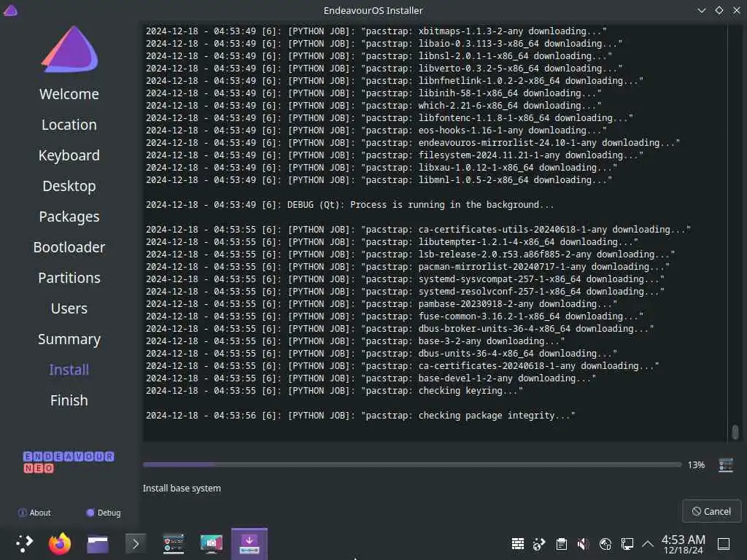Click the lsb-release log line

pyautogui.click(x=410, y=254)
